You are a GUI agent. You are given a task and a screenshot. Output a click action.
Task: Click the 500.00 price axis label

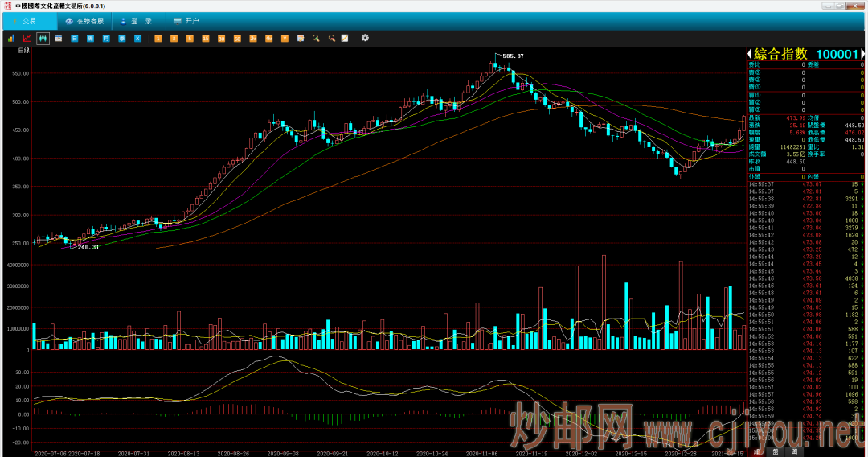(x=21, y=102)
